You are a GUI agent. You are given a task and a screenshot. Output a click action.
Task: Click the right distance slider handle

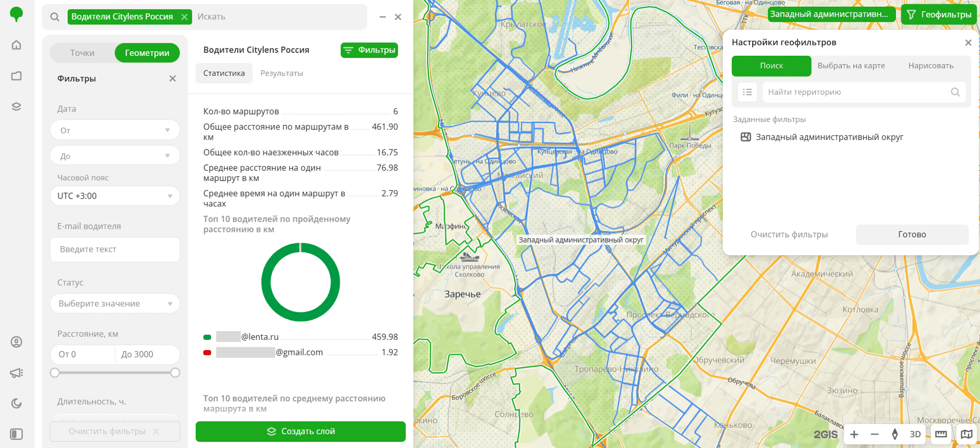coord(175,373)
